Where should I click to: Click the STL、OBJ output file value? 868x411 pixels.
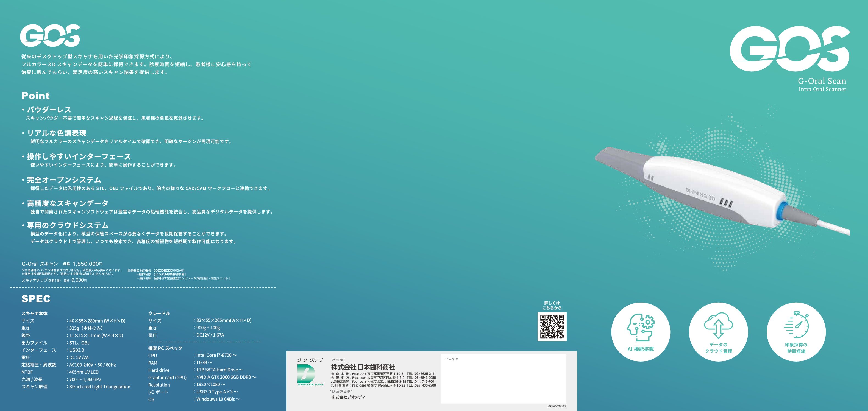tap(80, 343)
